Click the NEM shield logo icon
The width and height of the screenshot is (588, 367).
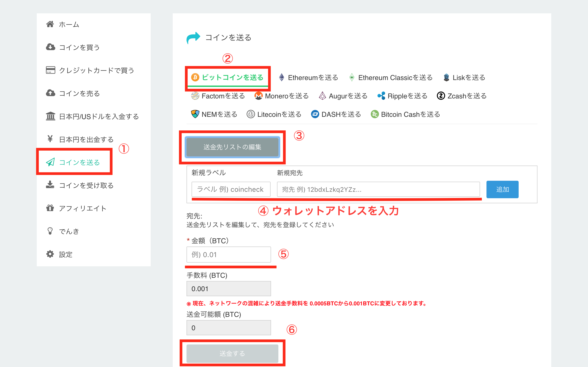[195, 114]
